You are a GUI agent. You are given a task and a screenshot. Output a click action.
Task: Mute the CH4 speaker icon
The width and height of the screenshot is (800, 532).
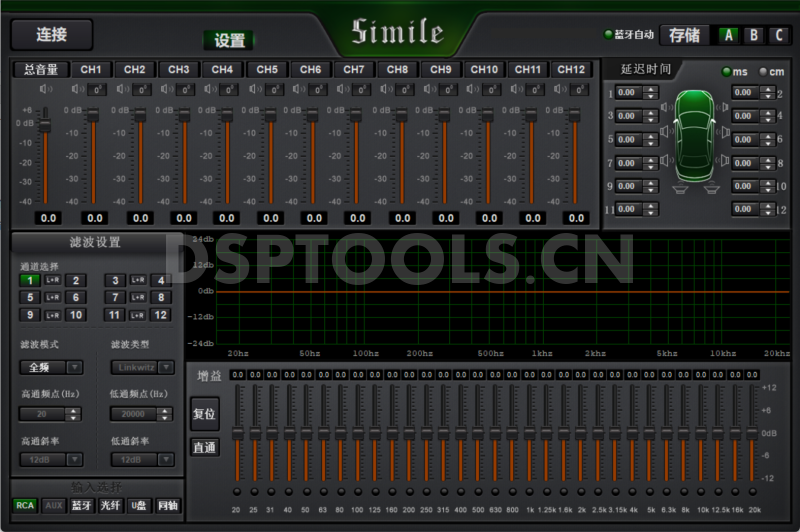point(210,89)
